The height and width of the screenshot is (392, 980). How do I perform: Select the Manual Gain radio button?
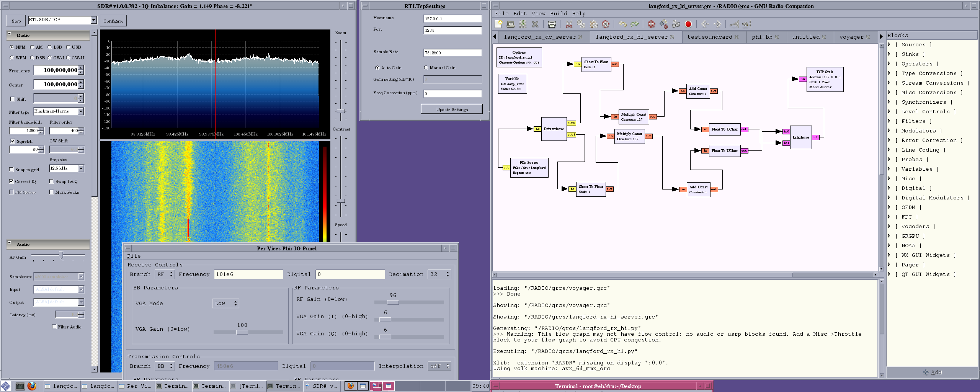[426, 68]
